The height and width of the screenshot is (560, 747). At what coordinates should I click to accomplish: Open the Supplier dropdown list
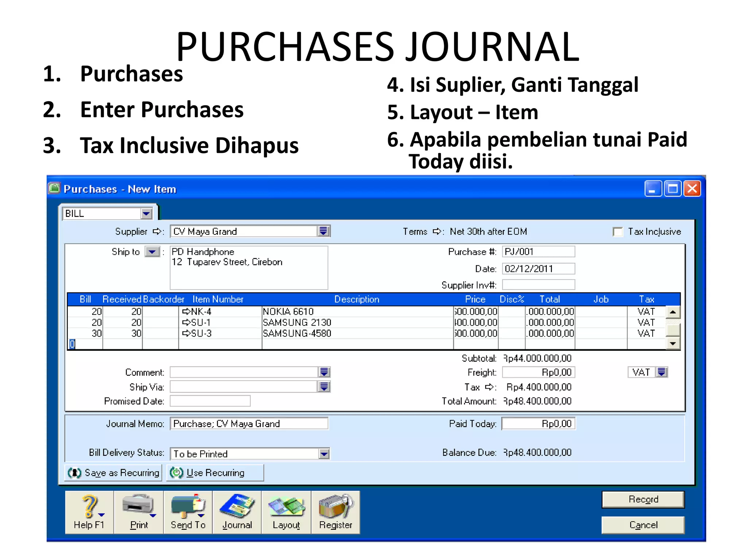click(324, 231)
